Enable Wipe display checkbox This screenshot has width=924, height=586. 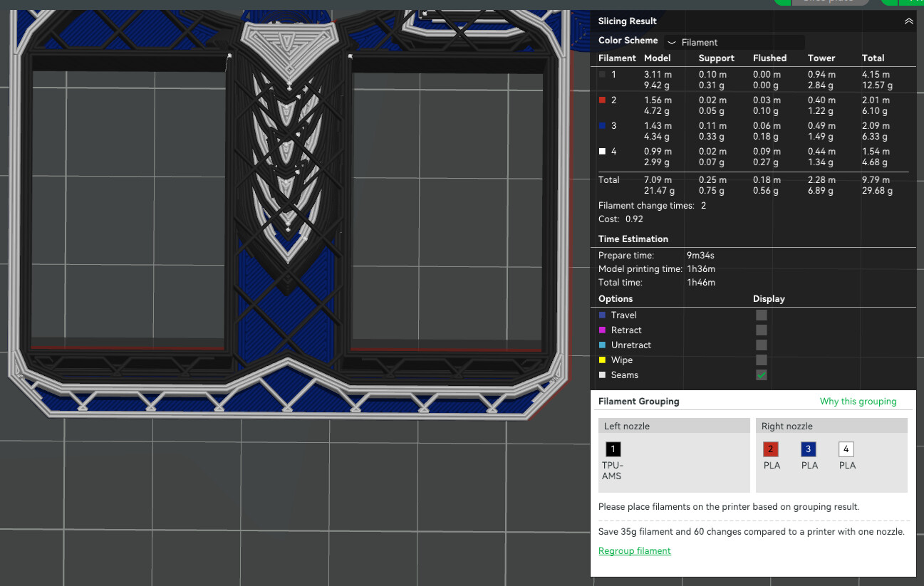(x=762, y=360)
